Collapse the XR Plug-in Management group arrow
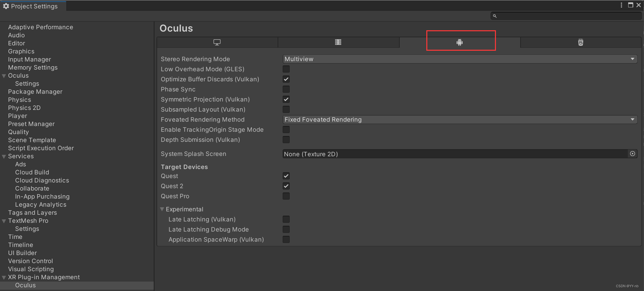Screen dimensions: 644x291 point(4,278)
